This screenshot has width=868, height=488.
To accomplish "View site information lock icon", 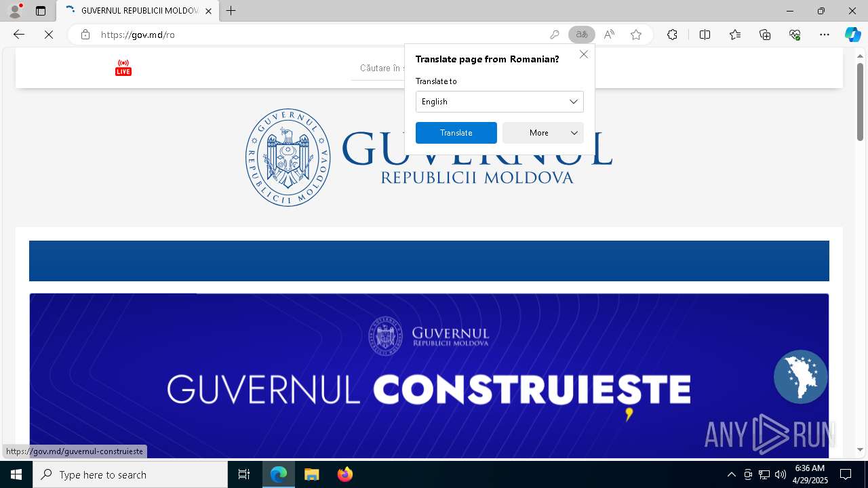I will [85, 35].
